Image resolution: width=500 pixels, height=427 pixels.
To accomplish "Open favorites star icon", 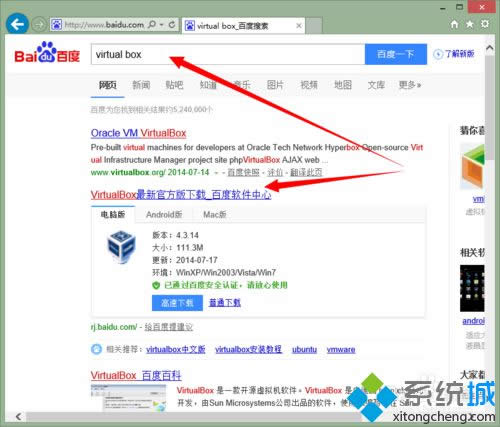I will click(x=470, y=24).
